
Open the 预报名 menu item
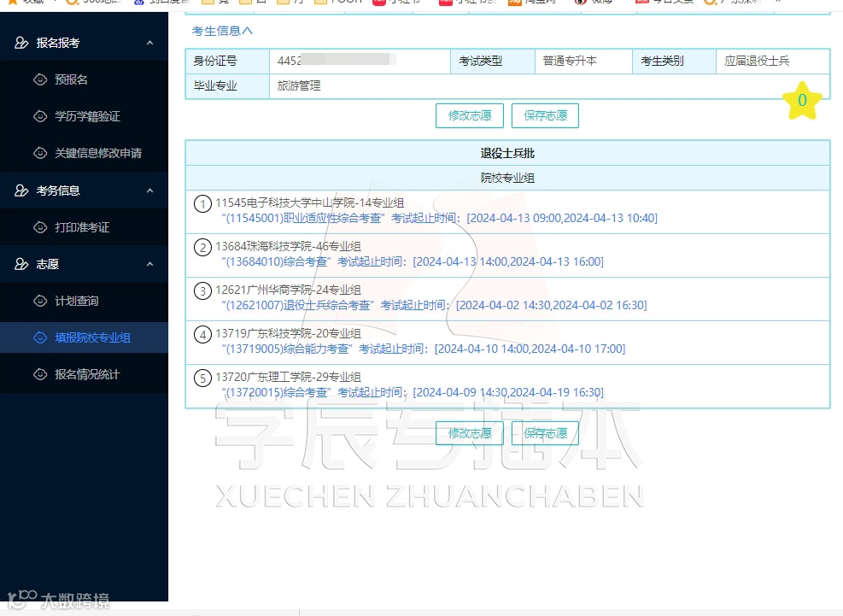[84, 79]
